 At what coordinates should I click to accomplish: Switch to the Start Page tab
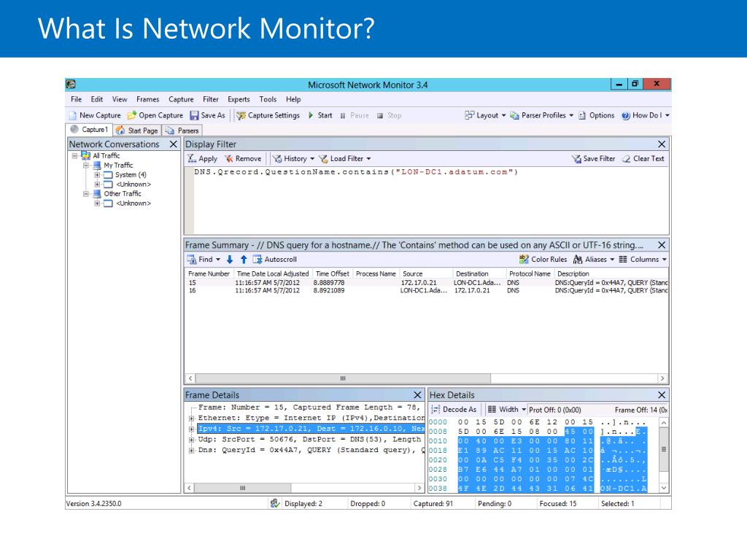click(137, 130)
